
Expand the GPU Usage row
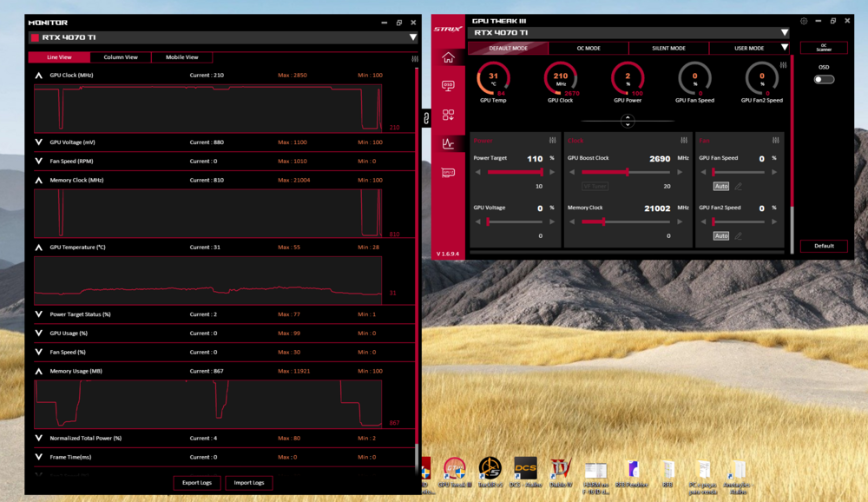[x=39, y=333]
